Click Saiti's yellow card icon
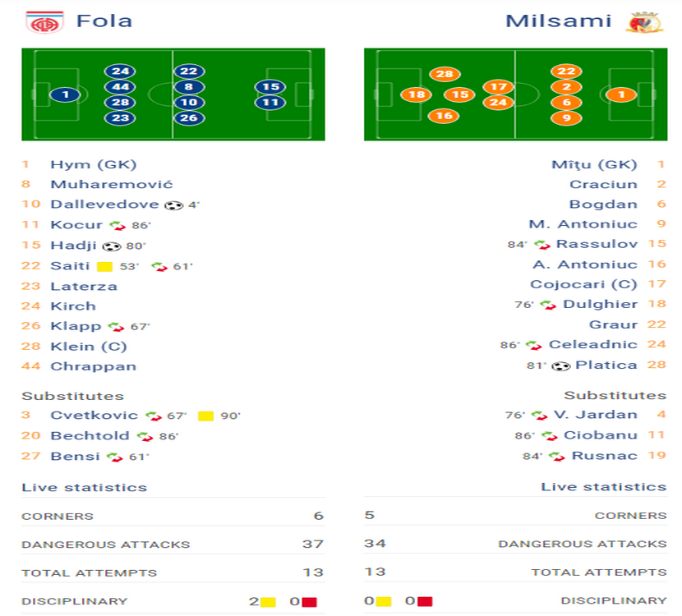 pyautogui.click(x=105, y=266)
